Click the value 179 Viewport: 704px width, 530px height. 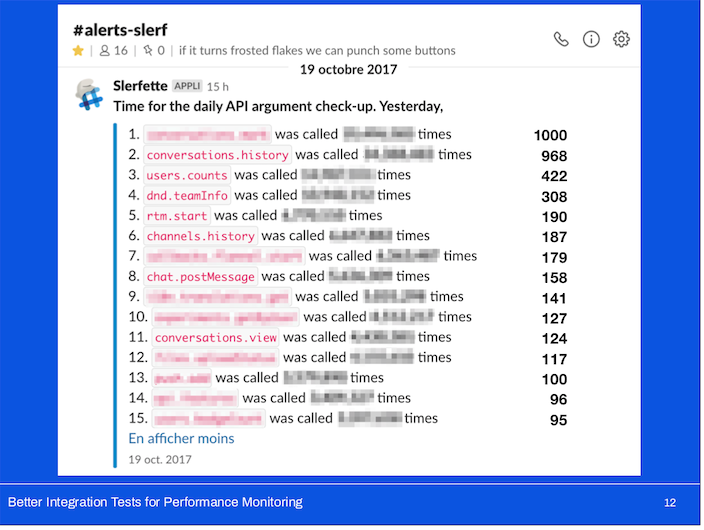(554, 257)
